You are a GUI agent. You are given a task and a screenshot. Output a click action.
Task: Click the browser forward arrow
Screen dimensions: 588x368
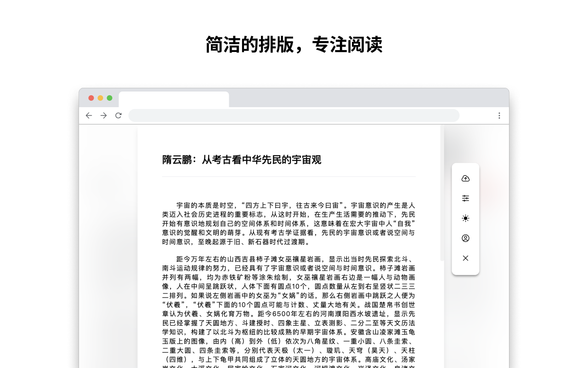(103, 115)
